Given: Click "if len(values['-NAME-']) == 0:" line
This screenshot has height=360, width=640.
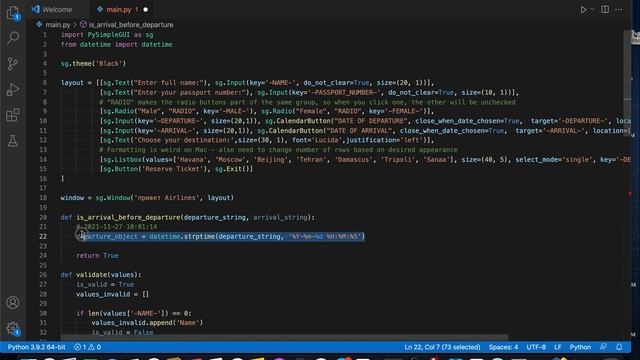Looking at the screenshot, I should [133, 313].
